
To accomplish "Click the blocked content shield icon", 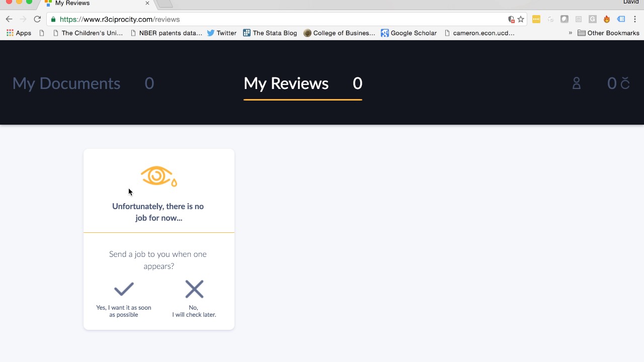I will pos(511,19).
